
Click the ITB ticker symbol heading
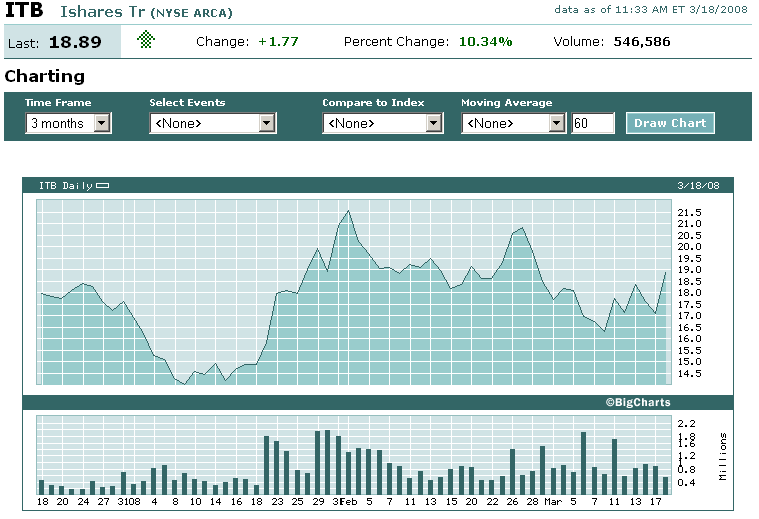click(24, 12)
